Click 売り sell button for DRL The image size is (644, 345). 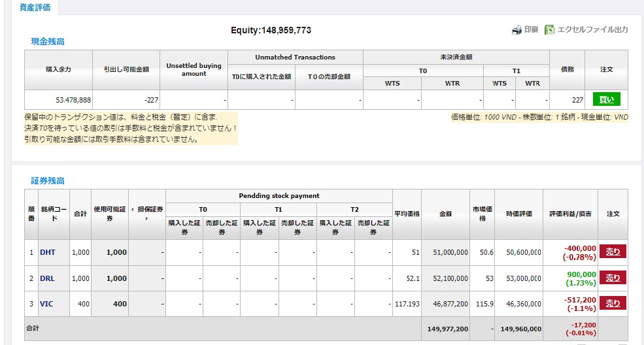[x=613, y=278]
